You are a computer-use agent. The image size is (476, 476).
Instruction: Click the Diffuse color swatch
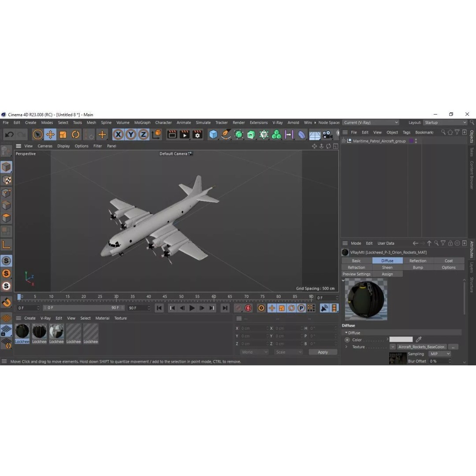click(401, 339)
